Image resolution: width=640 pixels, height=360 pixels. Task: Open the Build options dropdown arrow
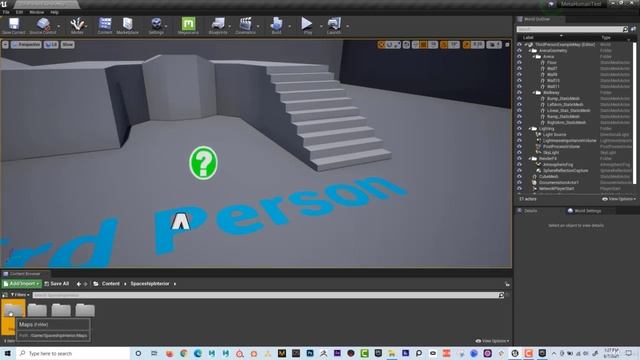289,26
